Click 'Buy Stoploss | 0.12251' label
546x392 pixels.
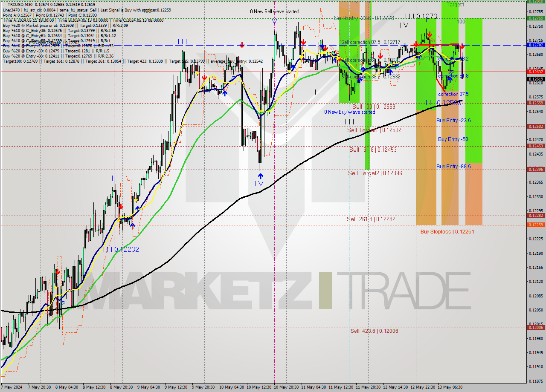point(447,232)
